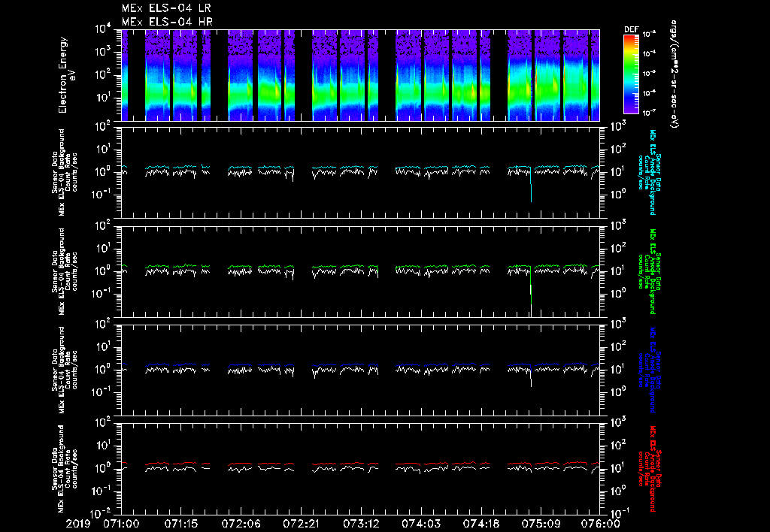770x532 pixels.
Task: Click the "DEF" label above the color bar
Action: [x=632, y=29]
